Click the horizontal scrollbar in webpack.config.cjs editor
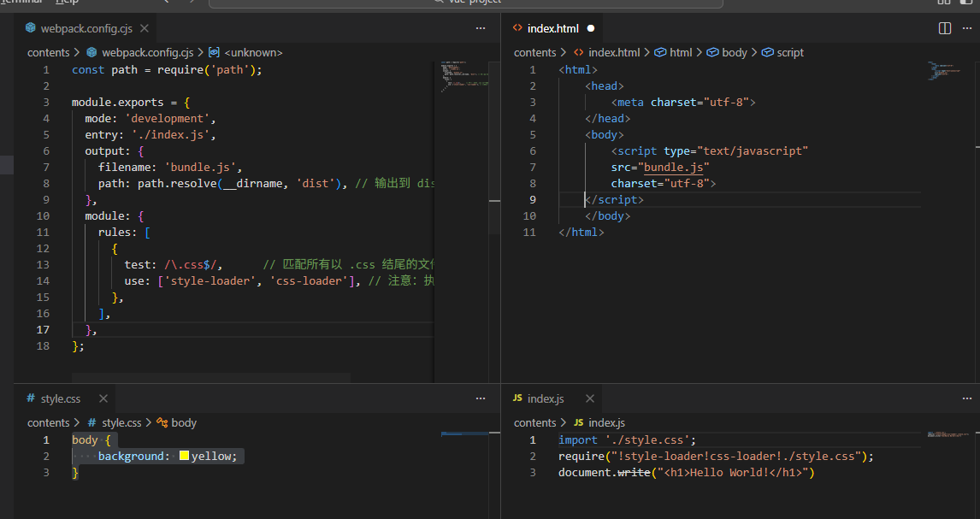This screenshot has width=980, height=519. [x=211, y=377]
